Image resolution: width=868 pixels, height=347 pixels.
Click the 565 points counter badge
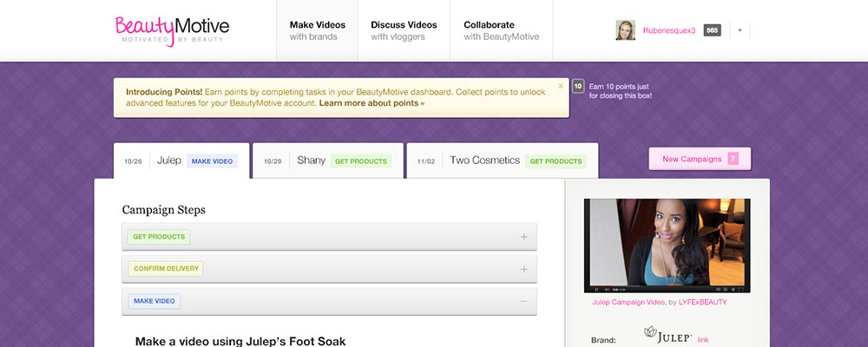pos(712,30)
